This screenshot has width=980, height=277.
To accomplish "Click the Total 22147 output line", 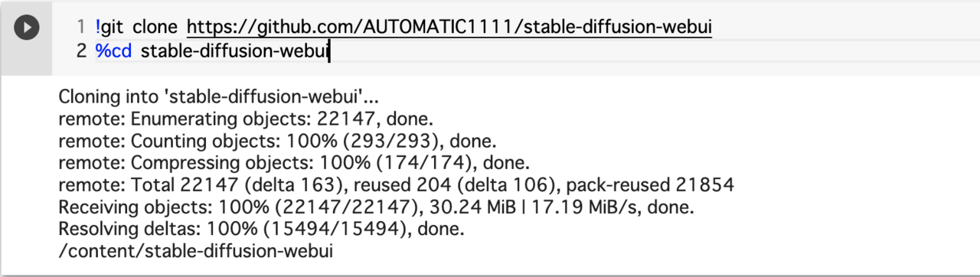I will pos(397,184).
